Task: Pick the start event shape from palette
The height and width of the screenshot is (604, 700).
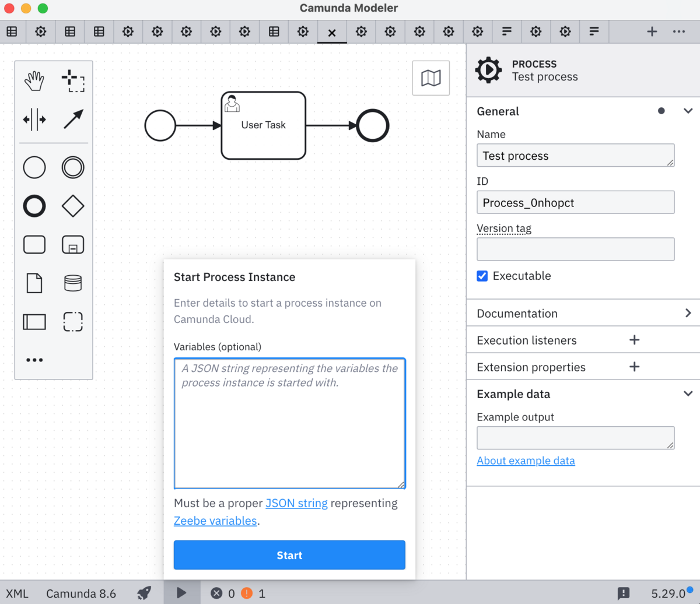Action: click(x=34, y=168)
